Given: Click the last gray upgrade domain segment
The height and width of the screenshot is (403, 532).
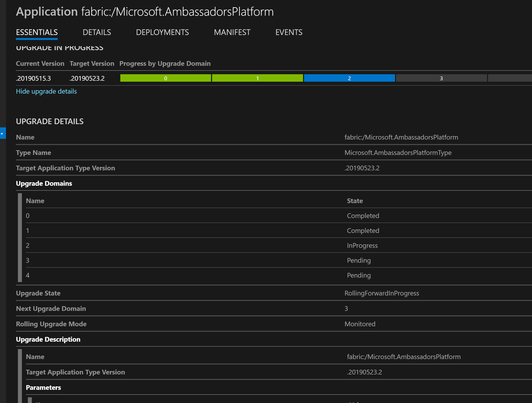Looking at the screenshot, I should 510,78.
